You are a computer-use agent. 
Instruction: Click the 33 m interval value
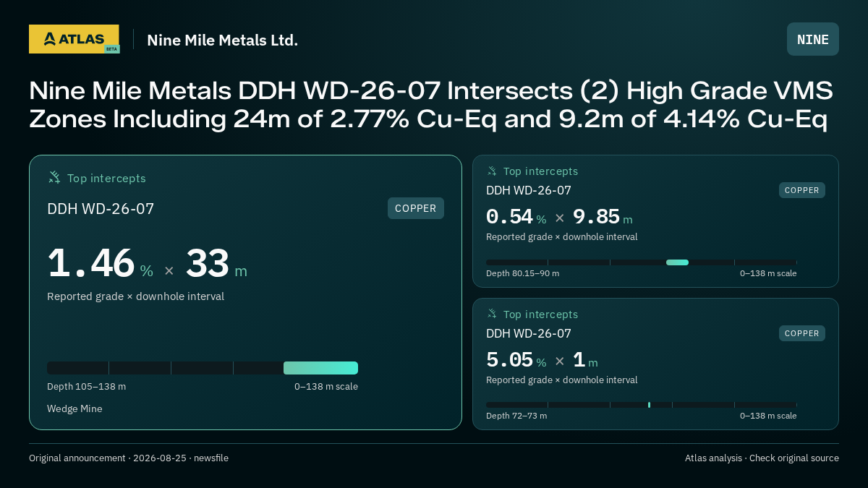coord(216,263)
